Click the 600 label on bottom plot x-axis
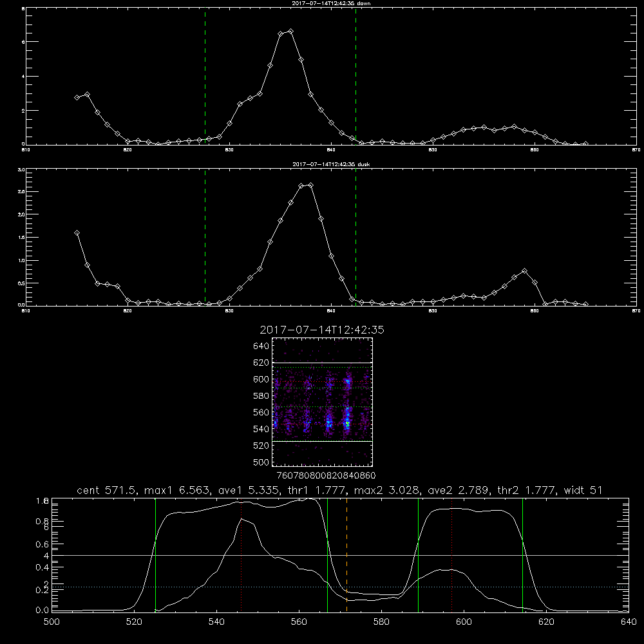 click(464, 622)
